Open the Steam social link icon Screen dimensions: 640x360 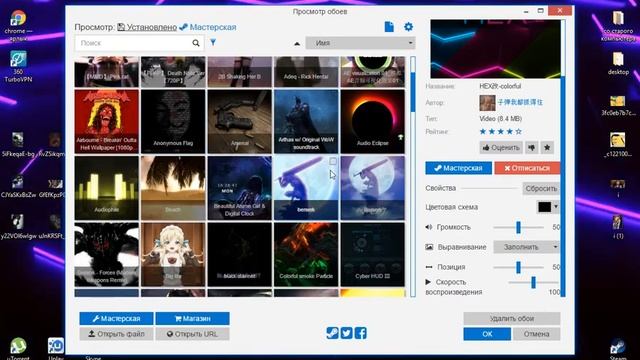point(332,333)
